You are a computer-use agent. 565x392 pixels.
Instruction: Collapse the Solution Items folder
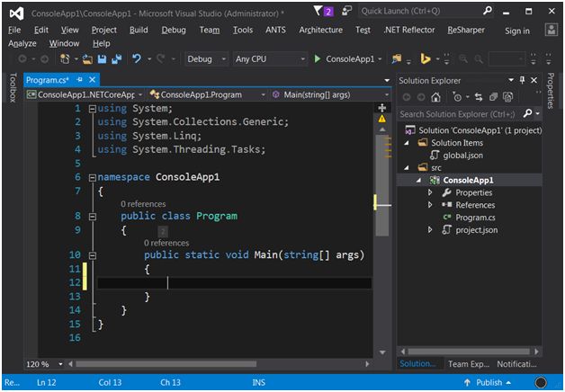tap(408, 143)
